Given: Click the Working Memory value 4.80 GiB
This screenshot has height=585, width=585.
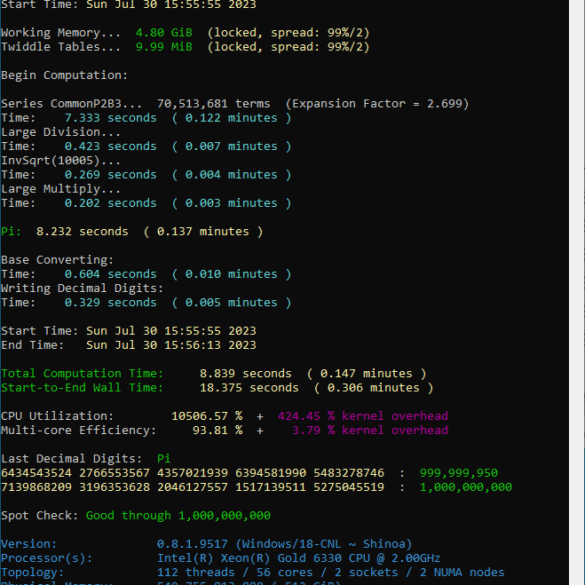Looking at the screenshot, I should tap(164, 33).
